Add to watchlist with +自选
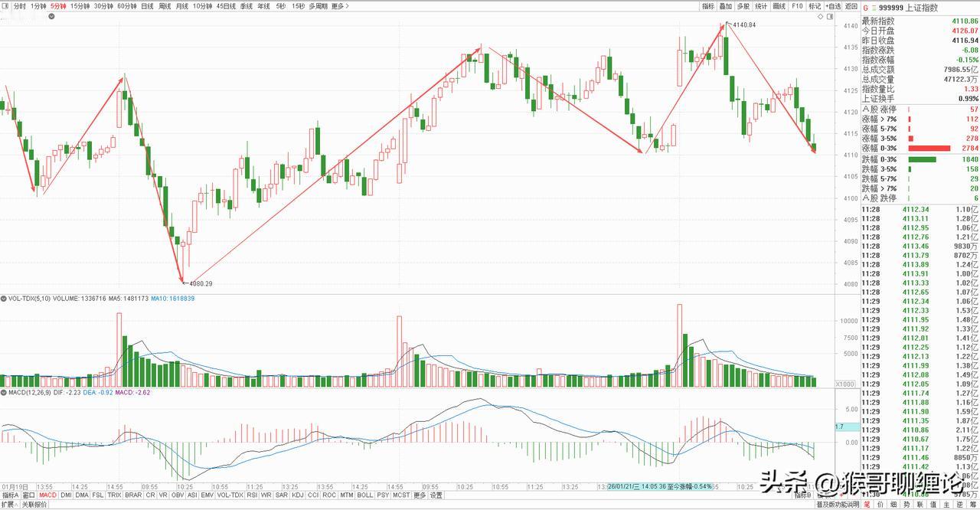Viewport: 980px width, 510px height. 833,6
